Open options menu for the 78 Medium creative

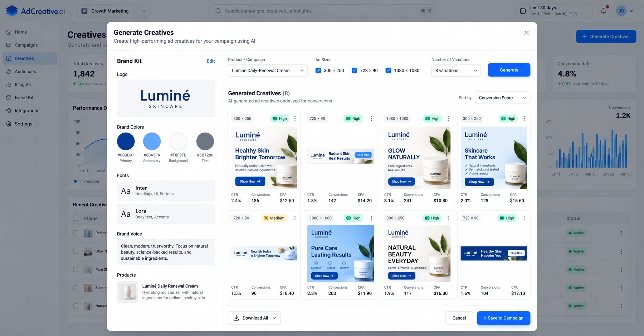(x=295, y=218)
